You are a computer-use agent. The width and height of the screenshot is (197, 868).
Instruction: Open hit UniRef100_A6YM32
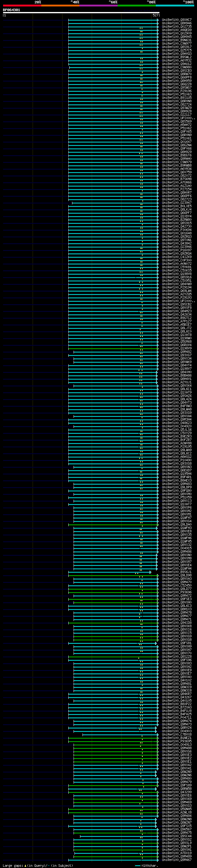click(177, 61)
